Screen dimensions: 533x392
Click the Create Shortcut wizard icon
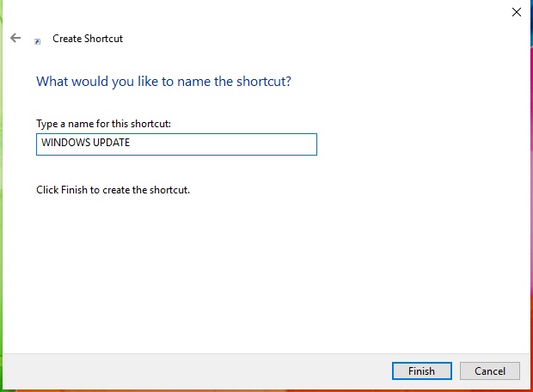[37, 41]
